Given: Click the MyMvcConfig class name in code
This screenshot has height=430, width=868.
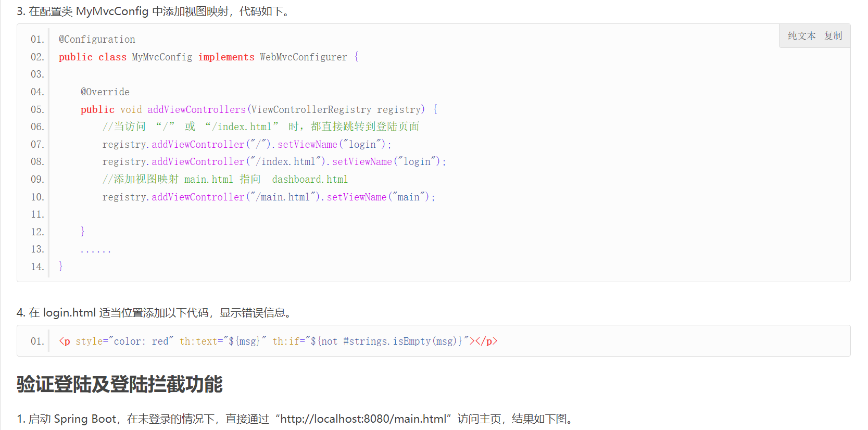Looking at the screenshot, I should (162, 57).
